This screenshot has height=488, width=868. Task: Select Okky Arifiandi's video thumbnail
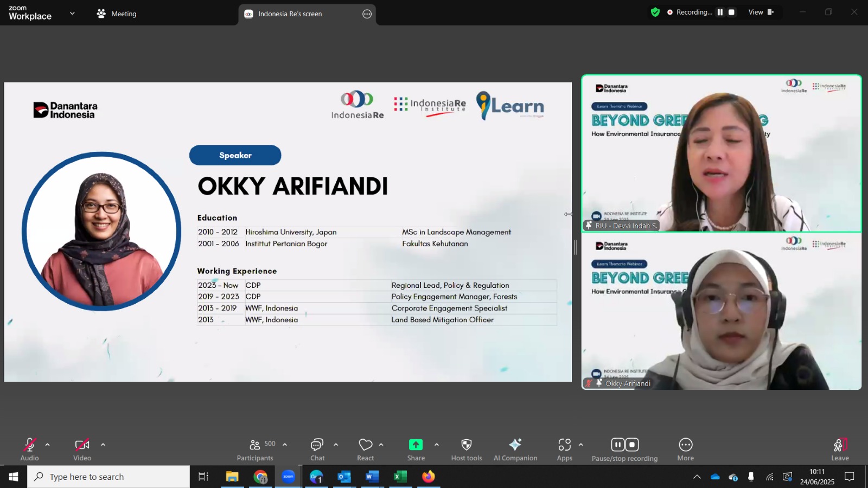722,311
